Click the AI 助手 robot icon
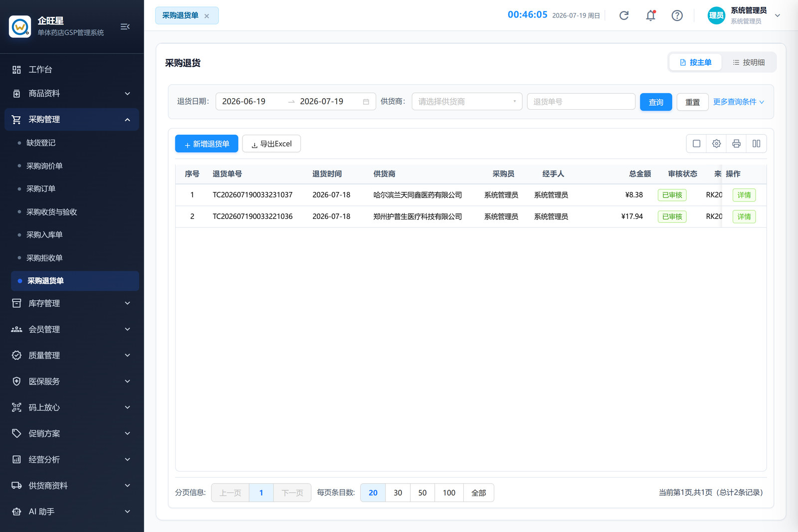 tap(16, 512)
